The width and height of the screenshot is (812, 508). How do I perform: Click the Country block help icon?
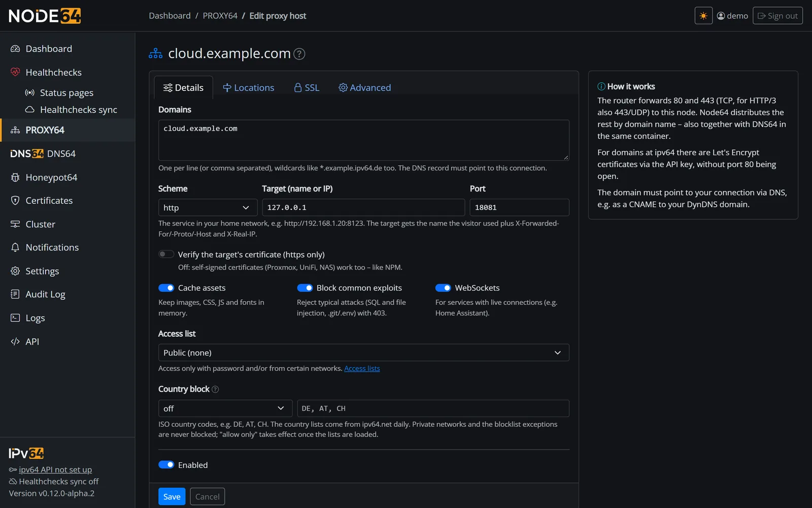215,389
